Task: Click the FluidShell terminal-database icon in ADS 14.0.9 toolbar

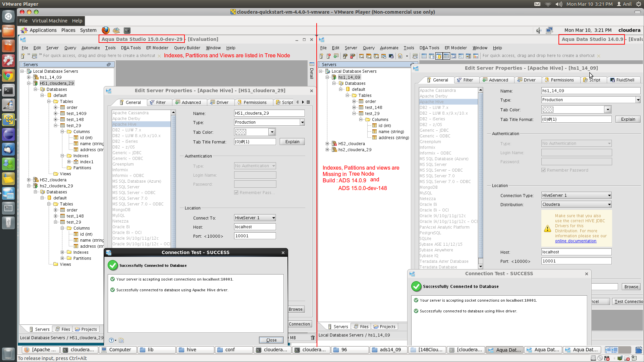Action: 391,56
